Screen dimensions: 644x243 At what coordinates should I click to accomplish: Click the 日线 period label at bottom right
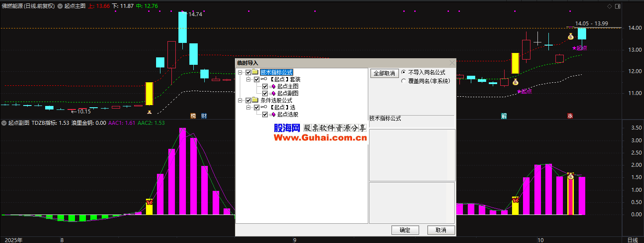click(633, 240)
